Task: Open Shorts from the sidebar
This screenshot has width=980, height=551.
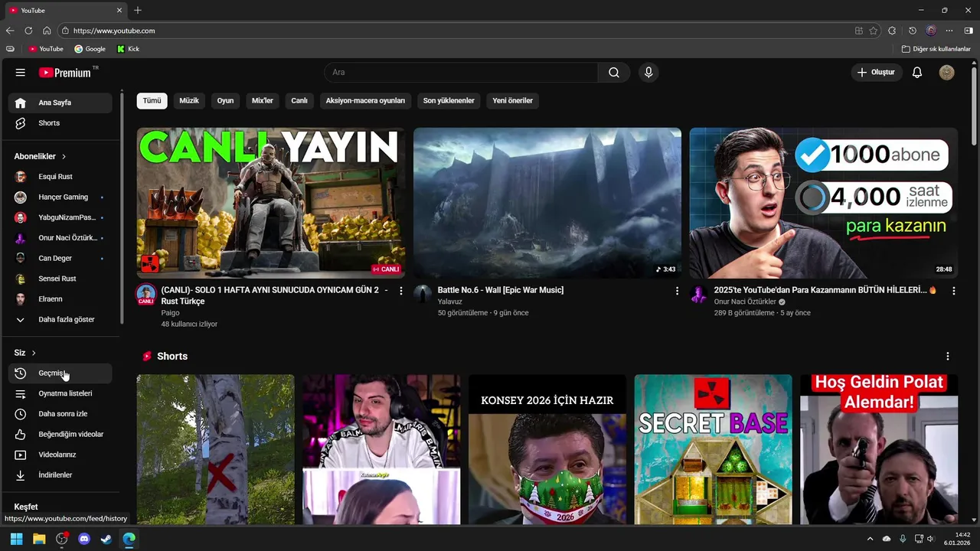Action: click(60, 123)
